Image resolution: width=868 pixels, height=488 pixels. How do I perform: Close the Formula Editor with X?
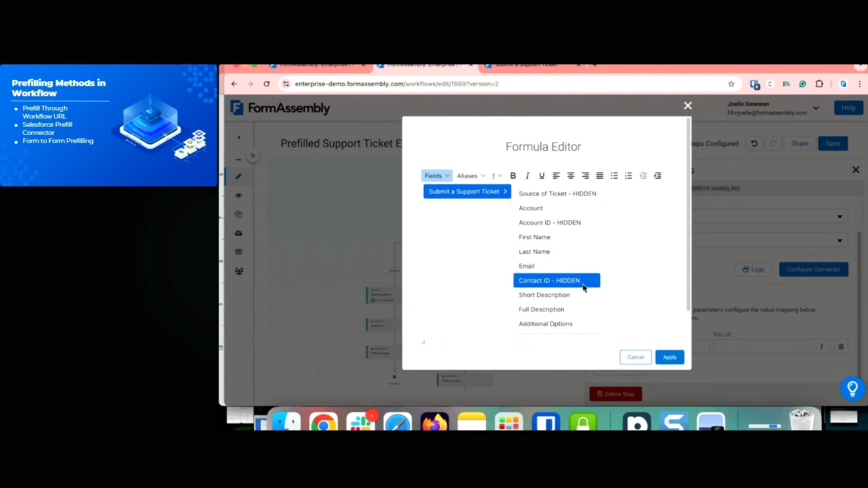click(x=688, y=106)
